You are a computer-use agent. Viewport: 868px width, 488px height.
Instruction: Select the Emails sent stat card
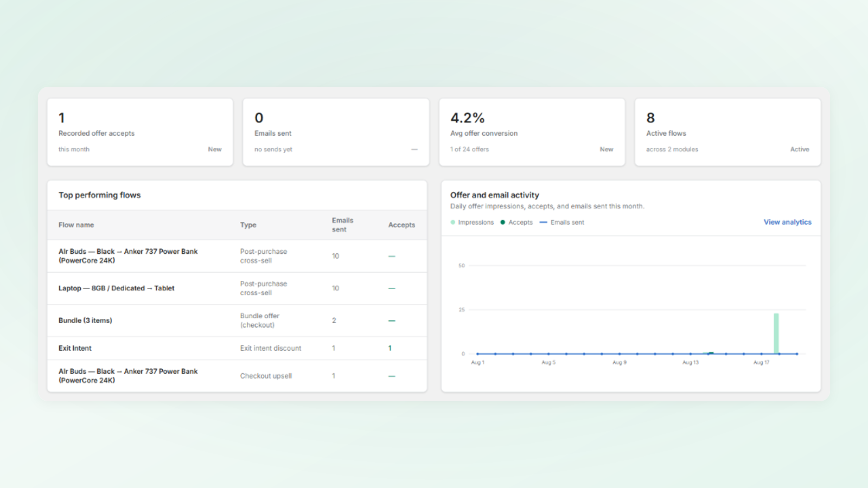coord(336,132)
